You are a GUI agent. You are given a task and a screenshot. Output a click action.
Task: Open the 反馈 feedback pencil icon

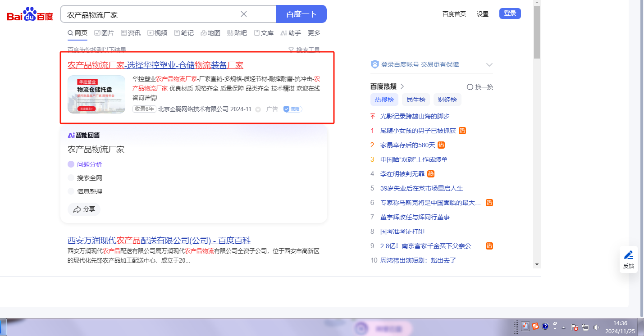tap(628, 255)
